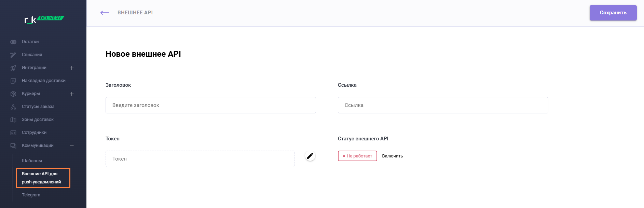
Task: Click the Зоны доставок map icon
Action: pyautogui.click(x=13, y=120)
